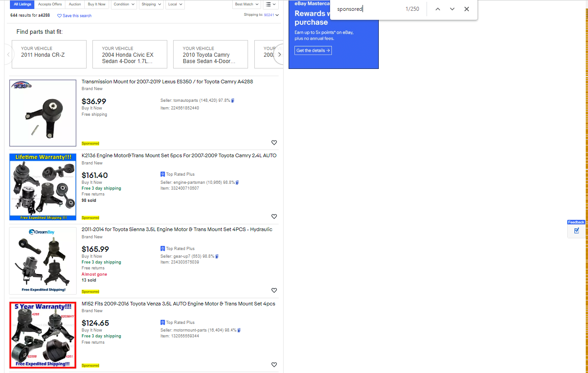
Task: Click $165.99 price text
Action: tap(95, 249)
